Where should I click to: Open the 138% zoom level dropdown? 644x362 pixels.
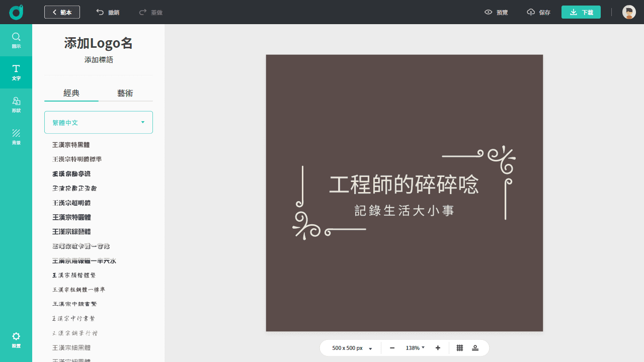pos(415,347)
